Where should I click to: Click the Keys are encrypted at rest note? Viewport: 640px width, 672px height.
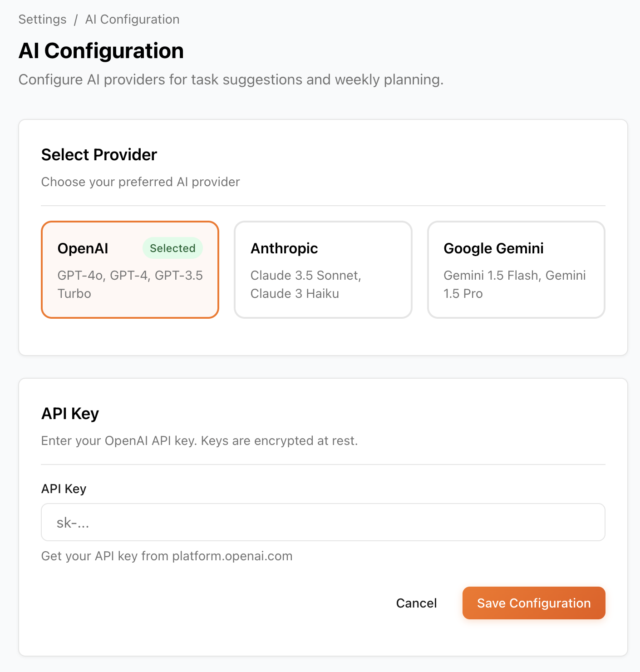[279, 441]
